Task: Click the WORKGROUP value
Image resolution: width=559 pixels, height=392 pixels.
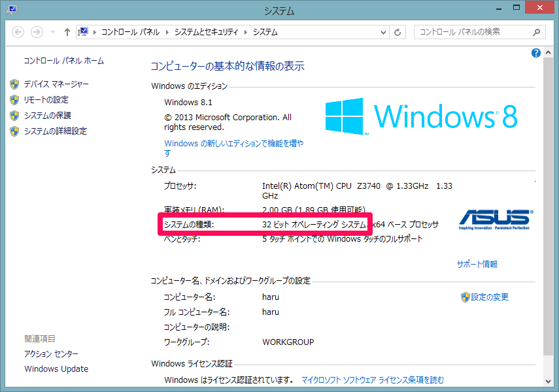Action: [288, 342]
